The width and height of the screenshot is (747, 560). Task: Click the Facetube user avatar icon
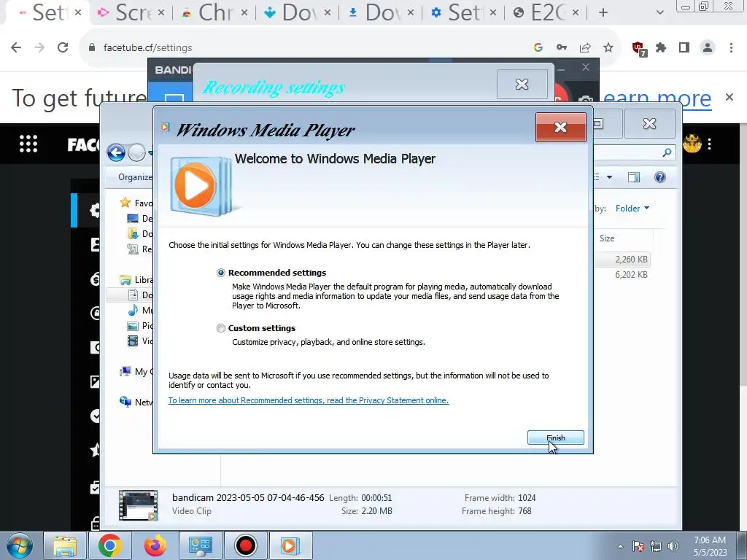coord(692,144)
